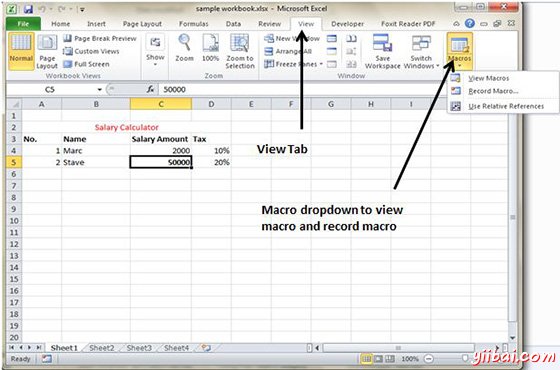Set zoom to 100% in ribbon
The image size is (560, 370).
tap(210, 48)
